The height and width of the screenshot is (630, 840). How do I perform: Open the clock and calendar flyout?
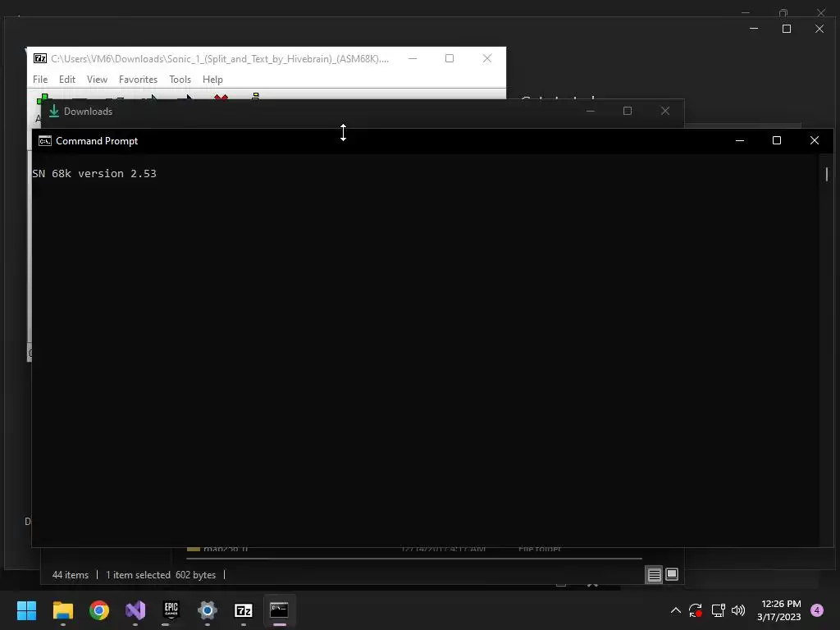[x=779, y=610]
